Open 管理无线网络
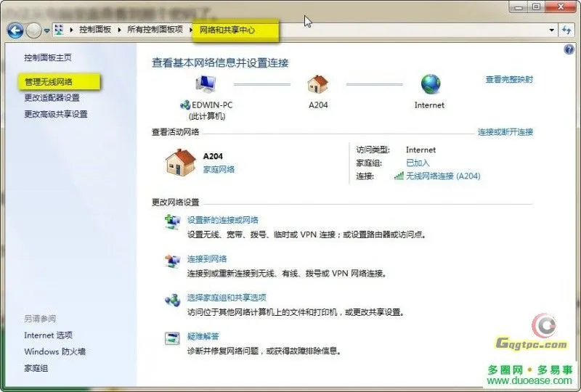The width and height of the screenshot is (581, 392). tap(49, 82)
